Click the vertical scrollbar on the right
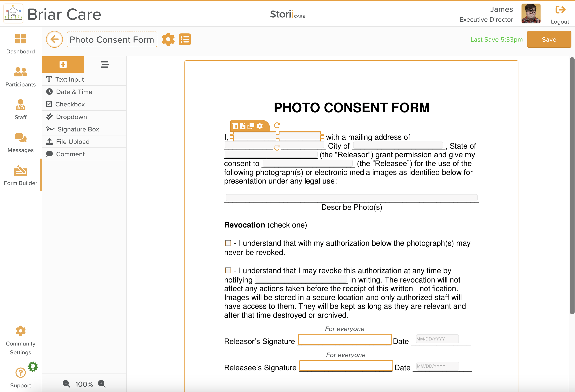 [572, 186]
